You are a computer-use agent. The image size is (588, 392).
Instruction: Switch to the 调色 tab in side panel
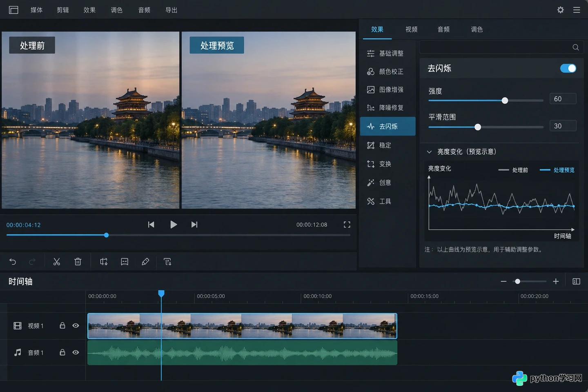point(477,29)
